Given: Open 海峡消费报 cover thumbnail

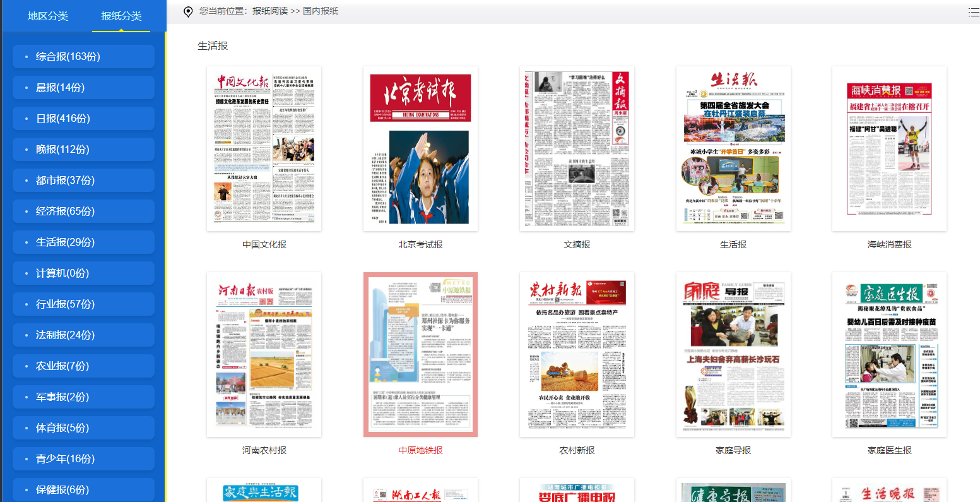Looking at the screenshot, I should point(889,149).
